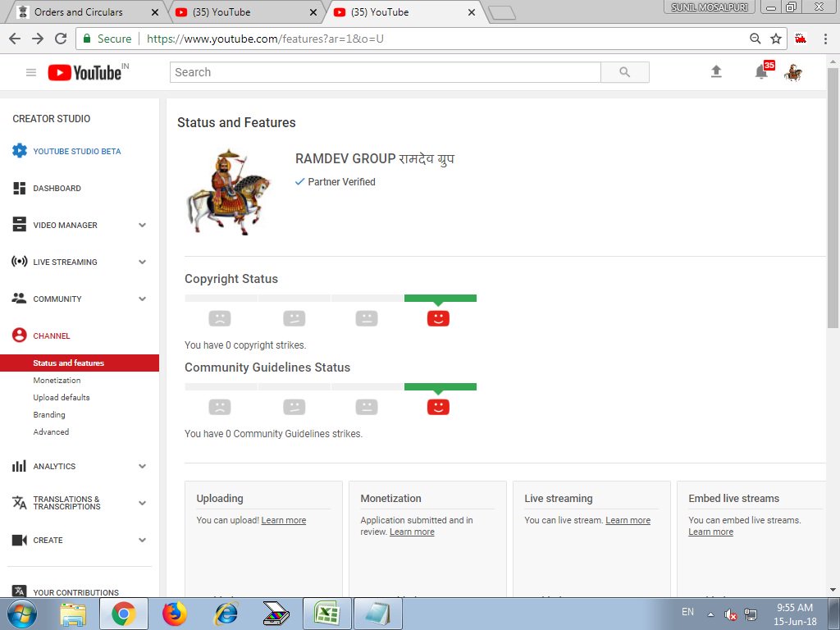840x630 pixels.
Task: Click the green Community Guidelines bar segment
Action: (x=441, y=386)
